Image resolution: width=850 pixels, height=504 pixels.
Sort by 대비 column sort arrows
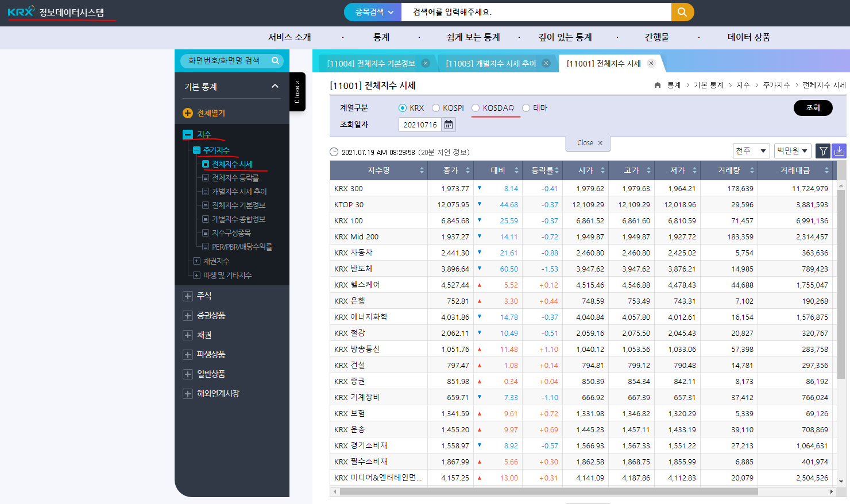[516, 170]
